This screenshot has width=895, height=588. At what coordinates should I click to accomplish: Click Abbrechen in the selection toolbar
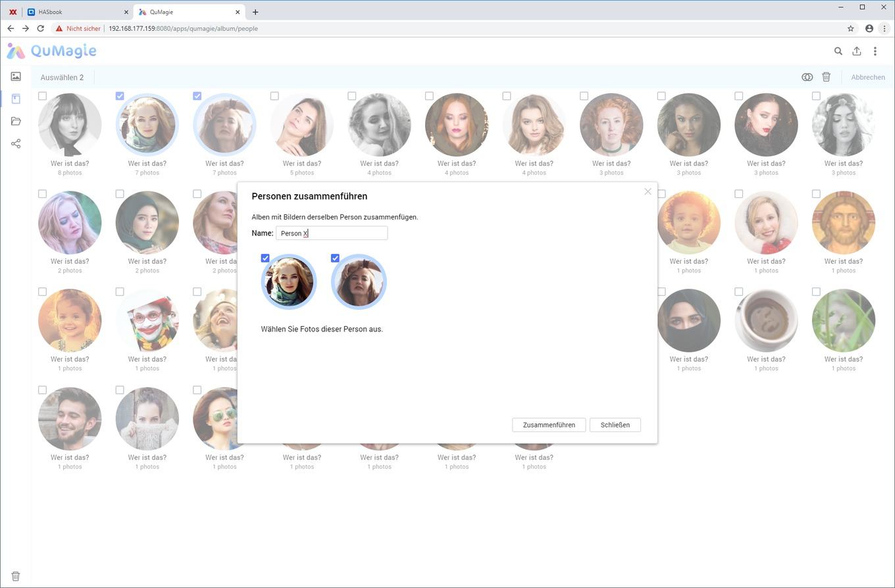click(868, 77)
